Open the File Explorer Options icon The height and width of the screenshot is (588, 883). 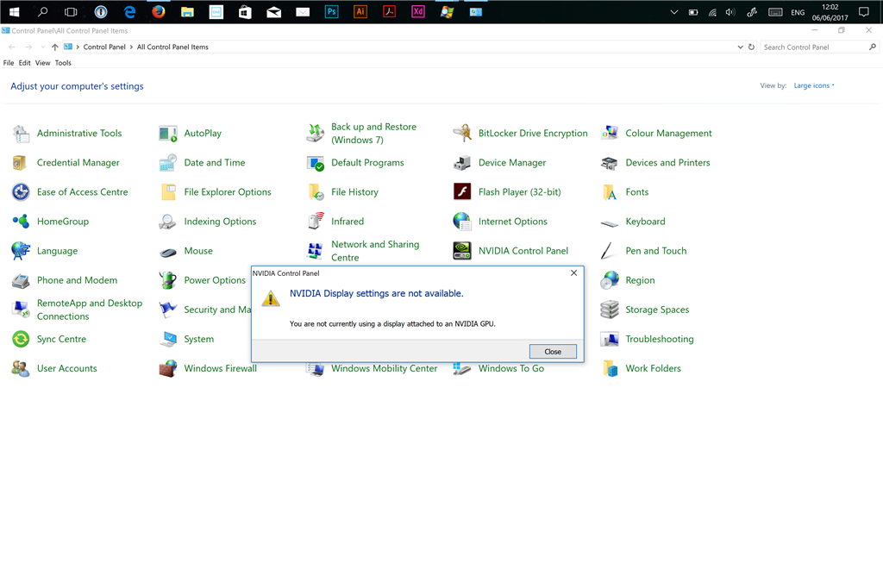pos(168,192)
